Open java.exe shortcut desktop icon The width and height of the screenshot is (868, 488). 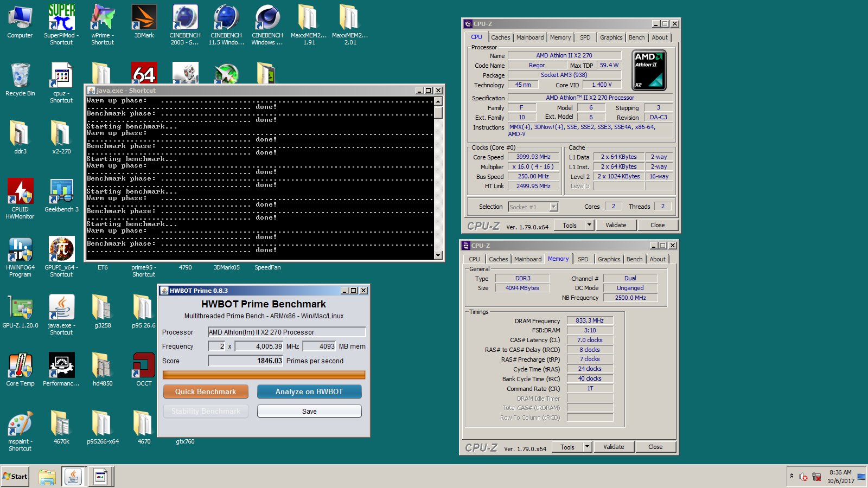(x=61, y=314)
